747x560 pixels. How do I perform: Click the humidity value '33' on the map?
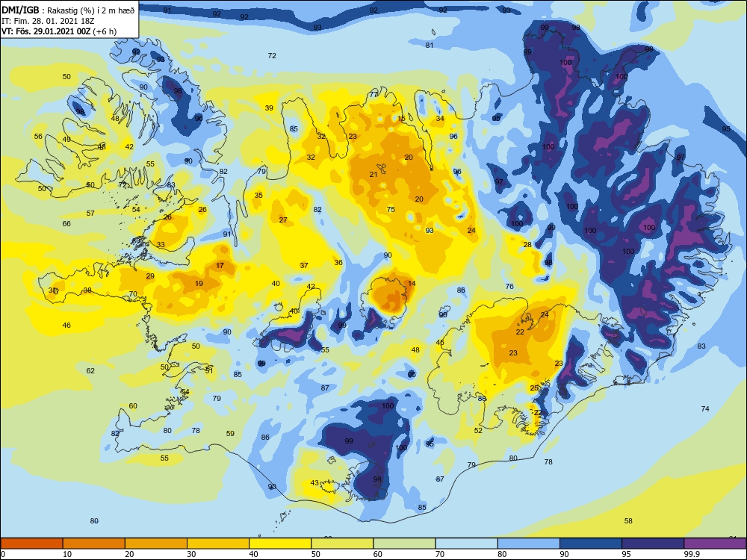coord(161,245)
